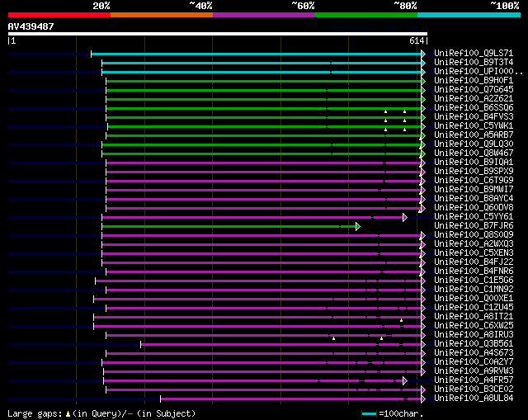Click the UniRef100_A8IRU3 label text

click(474, 335)
